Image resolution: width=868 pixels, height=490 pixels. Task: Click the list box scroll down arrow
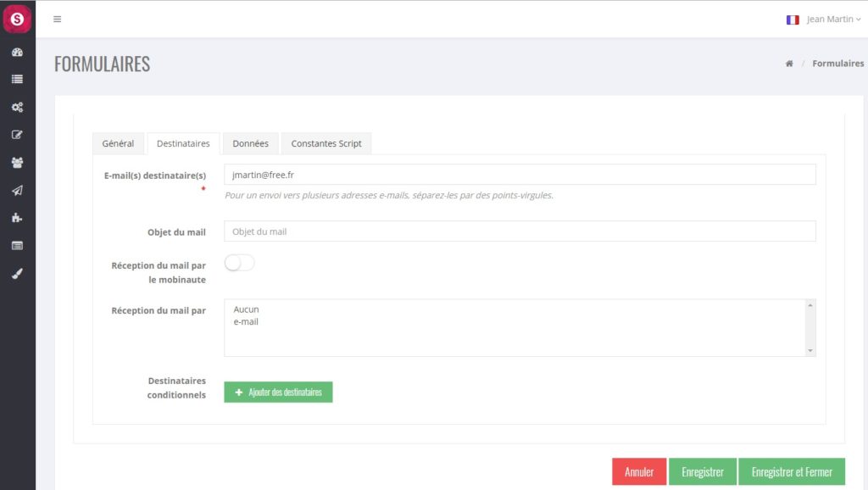point(810,350)
